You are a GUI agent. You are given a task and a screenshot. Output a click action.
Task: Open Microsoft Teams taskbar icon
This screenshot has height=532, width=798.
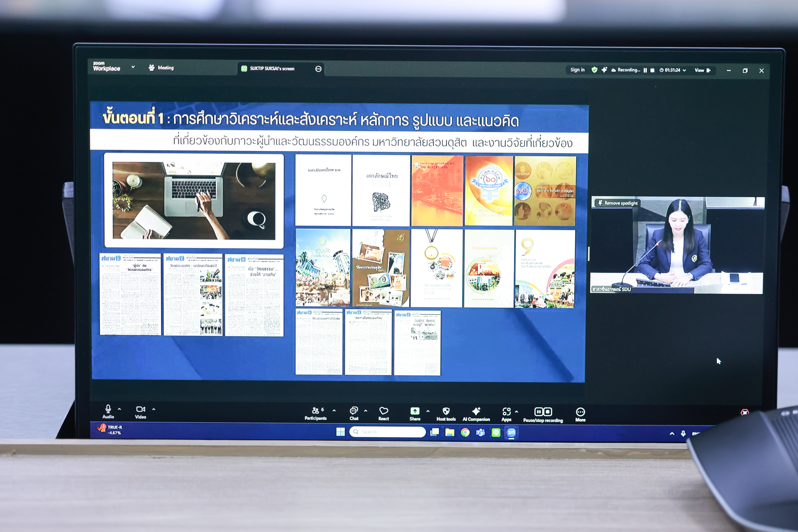480,432
